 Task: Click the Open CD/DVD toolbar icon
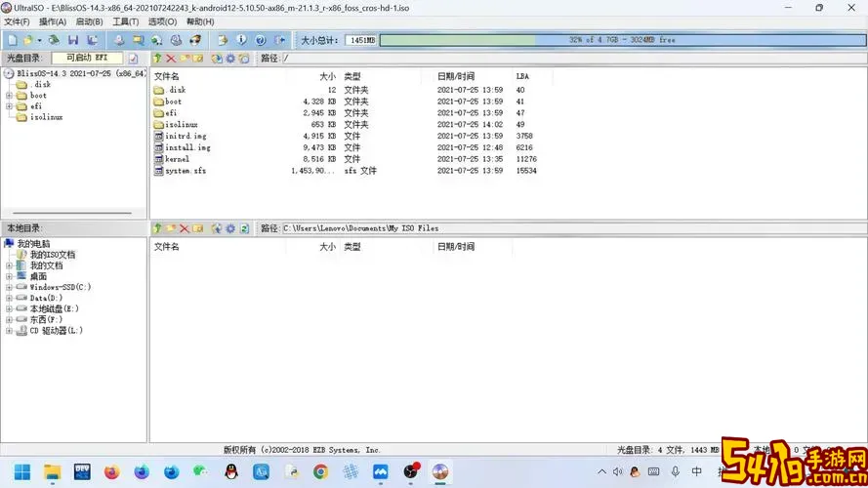tap(54, 40)
